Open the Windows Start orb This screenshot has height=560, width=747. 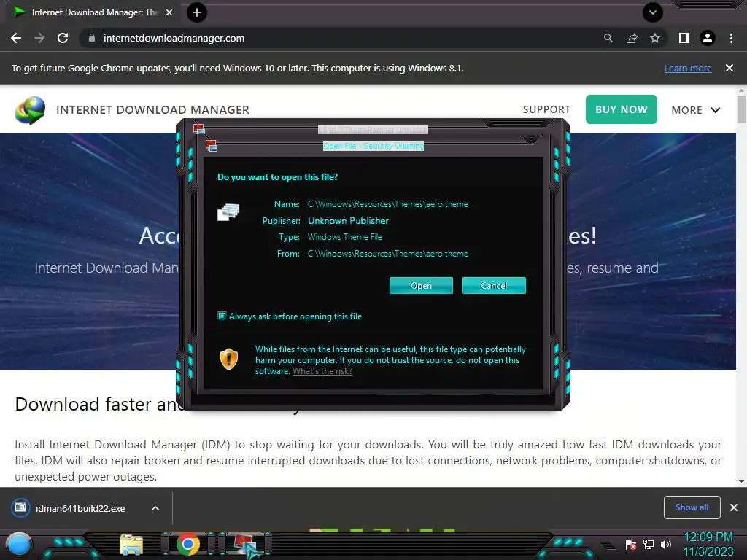click(19, 545)
